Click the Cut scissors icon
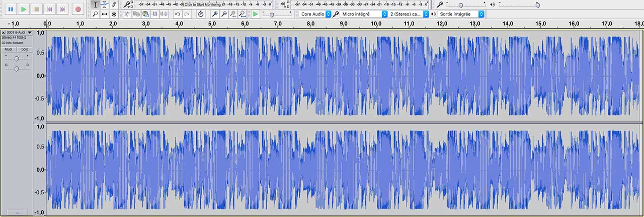Screen dimensions: 644x217 tap(128, 14)
